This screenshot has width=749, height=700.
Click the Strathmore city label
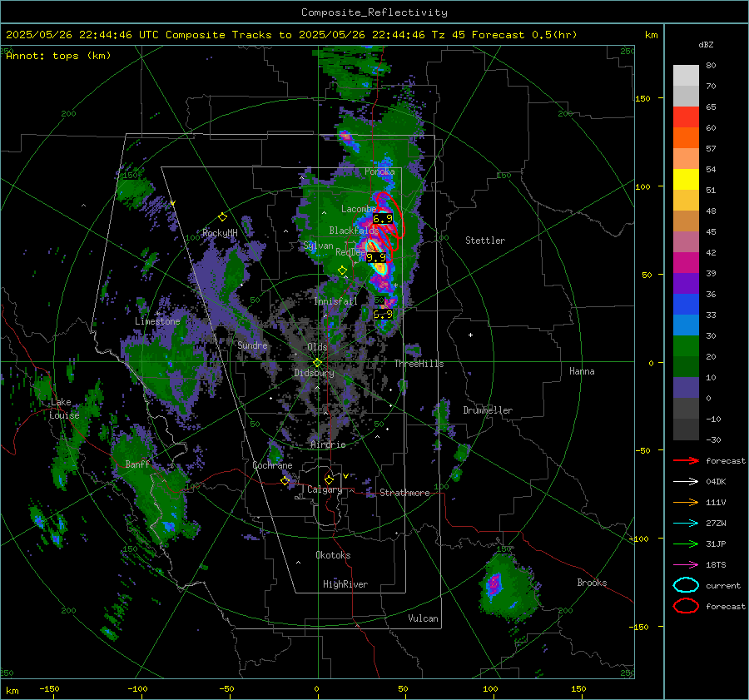click(404, 493)
